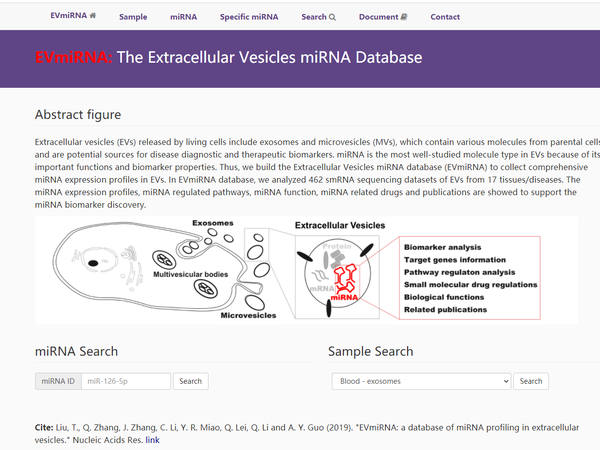Click the red EVmiRNA banner title
Screen dimensions: 600x450
tap(74, 58)
